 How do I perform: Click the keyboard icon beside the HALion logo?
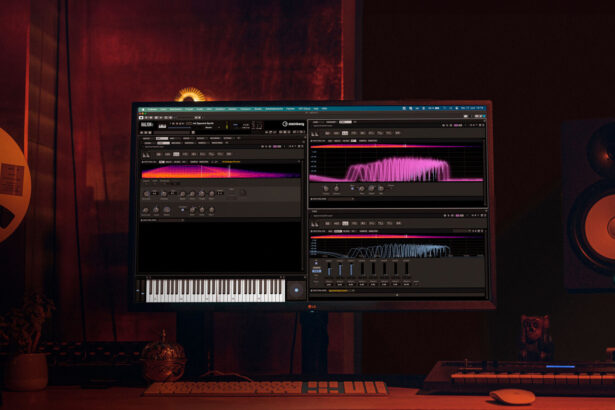162,126
